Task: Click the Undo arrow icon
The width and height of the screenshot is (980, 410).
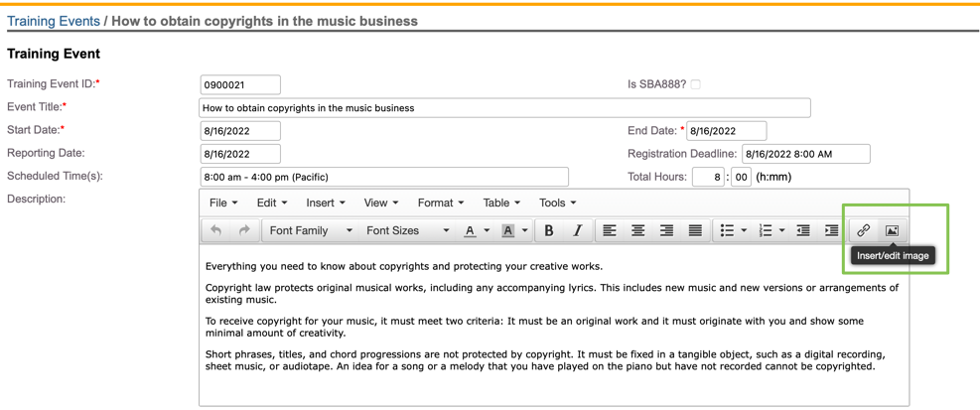Action: tap(215, 230)
